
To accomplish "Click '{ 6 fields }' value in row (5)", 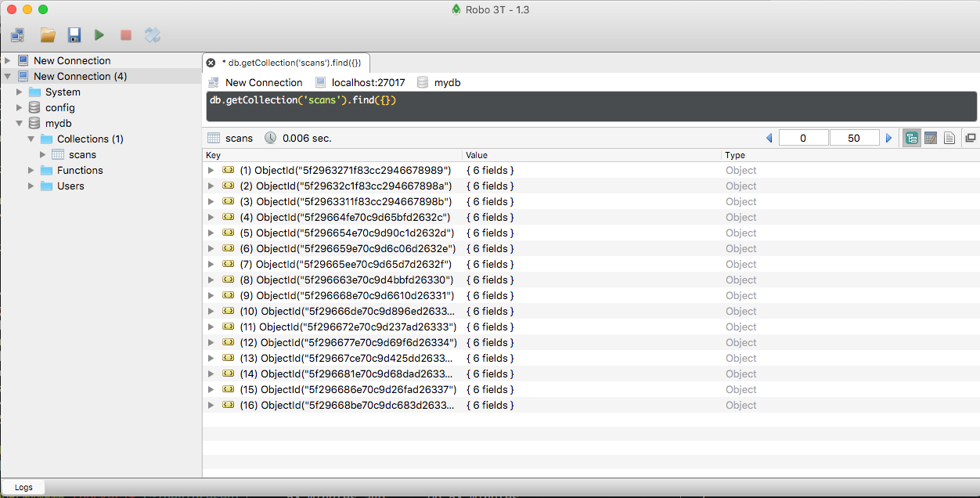I will pyautogui.click(x=490, y=233).
